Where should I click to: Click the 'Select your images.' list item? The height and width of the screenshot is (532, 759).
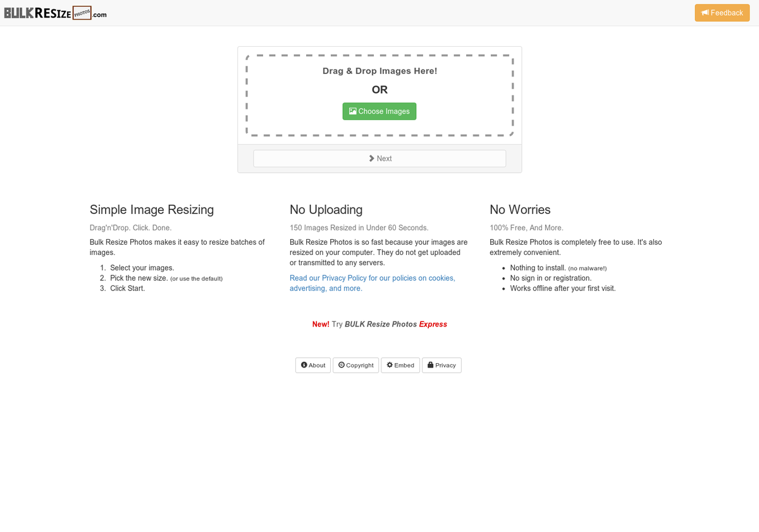pos(142,268)
